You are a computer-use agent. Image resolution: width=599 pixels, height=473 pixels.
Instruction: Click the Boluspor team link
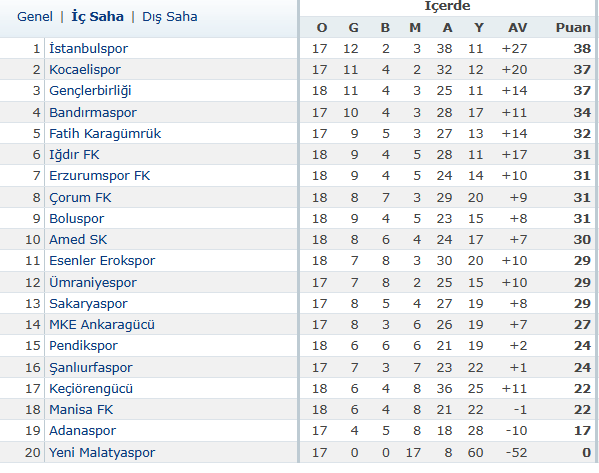pos(76,219)
